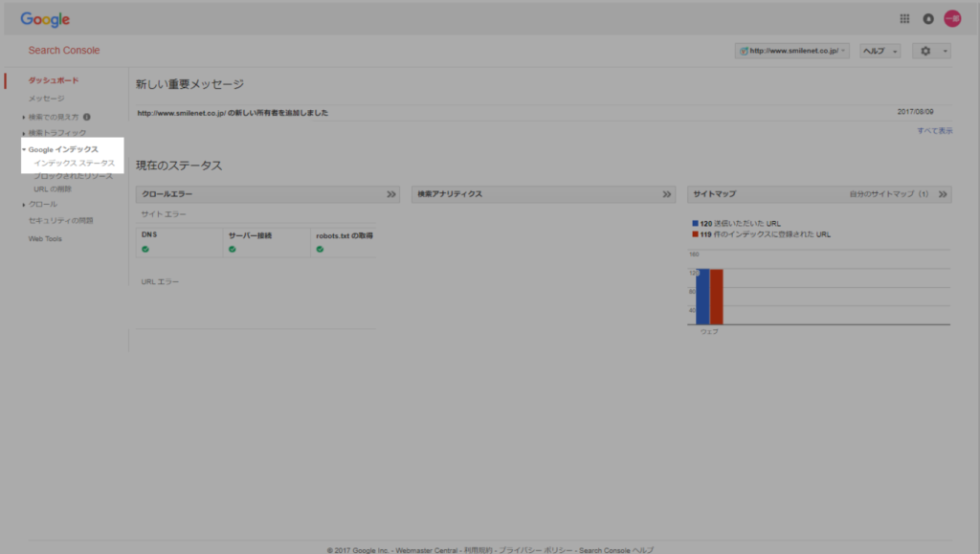Click the Google logo
Image resolution: width=980 pixels, height=554 pixels.
point(45,19)
